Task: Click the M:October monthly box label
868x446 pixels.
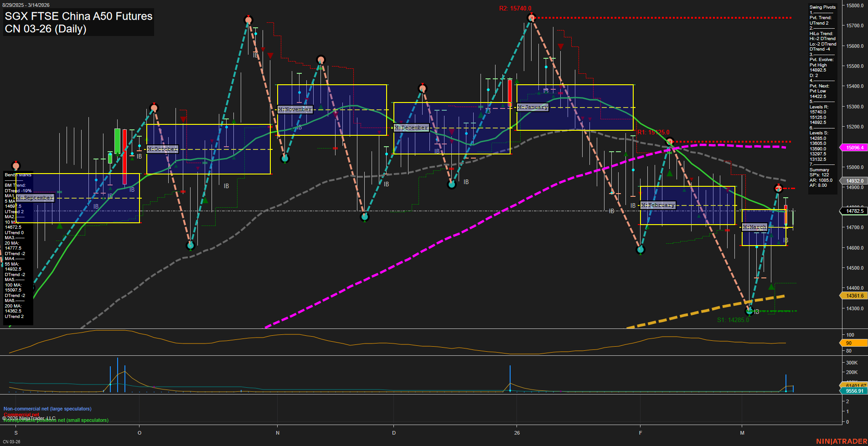Action: (x=162, y=149)
